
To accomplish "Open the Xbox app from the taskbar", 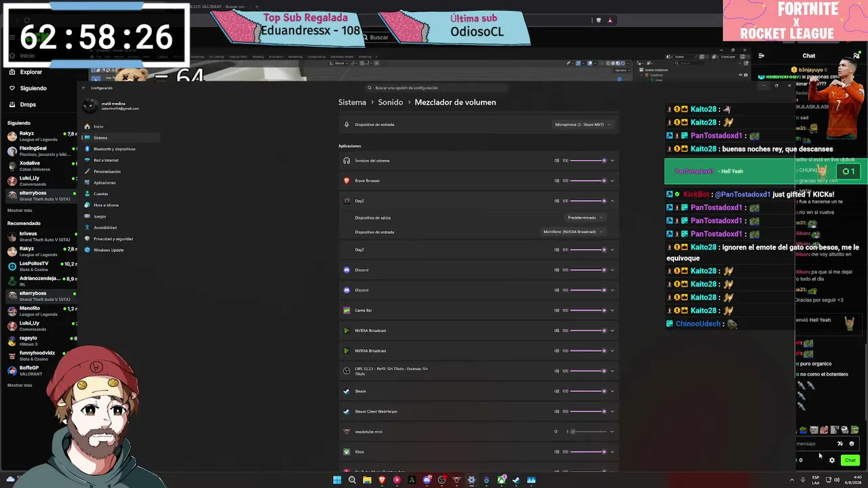I will [501, 480].
